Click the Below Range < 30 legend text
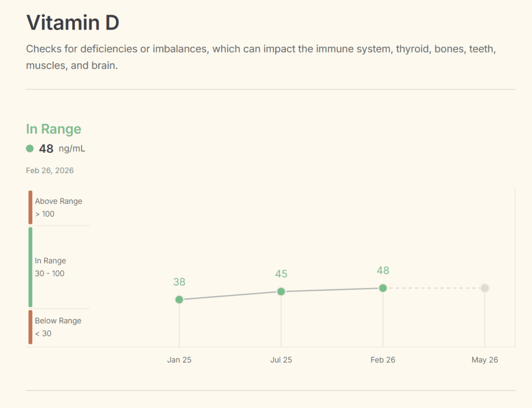Image resolution: width=532 pixels, height=408 pixels. click(x=58, y=327)
